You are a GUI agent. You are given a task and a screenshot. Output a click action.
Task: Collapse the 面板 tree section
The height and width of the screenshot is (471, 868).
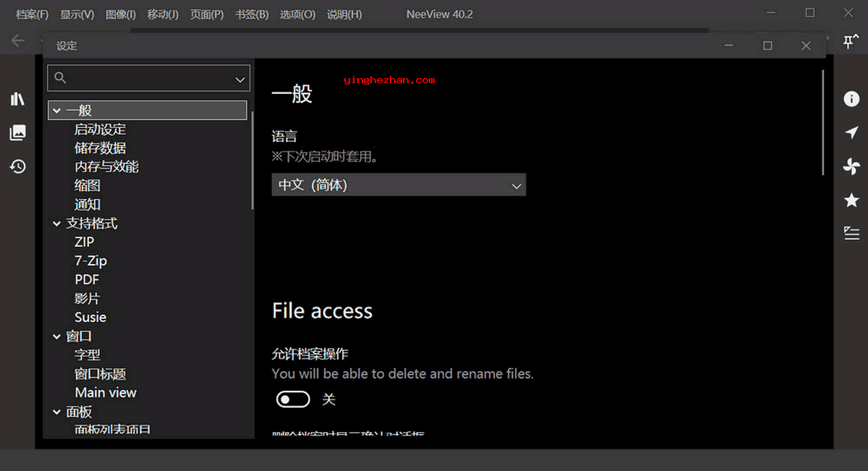point(56,412)
